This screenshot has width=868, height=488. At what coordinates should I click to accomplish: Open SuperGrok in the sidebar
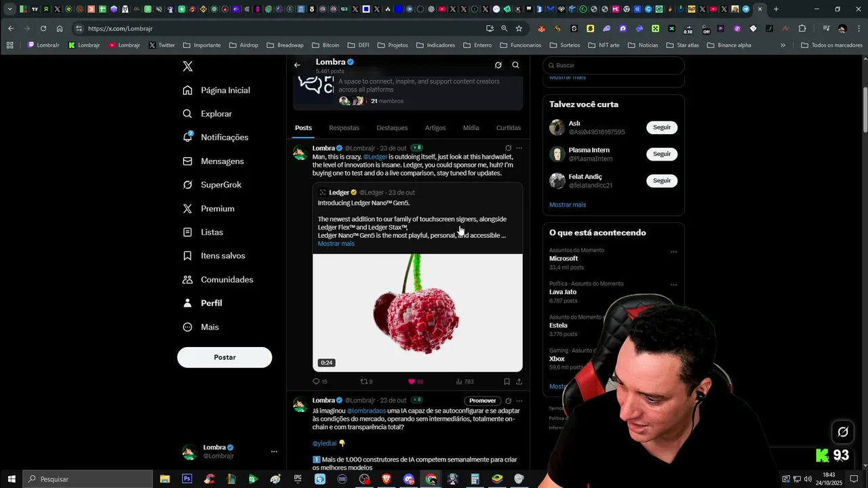tap(212, 185)
